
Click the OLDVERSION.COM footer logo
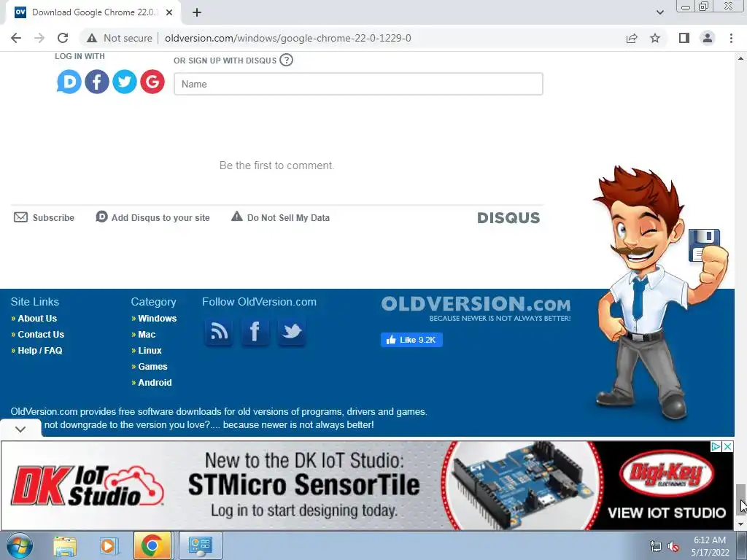pos(476,308)
